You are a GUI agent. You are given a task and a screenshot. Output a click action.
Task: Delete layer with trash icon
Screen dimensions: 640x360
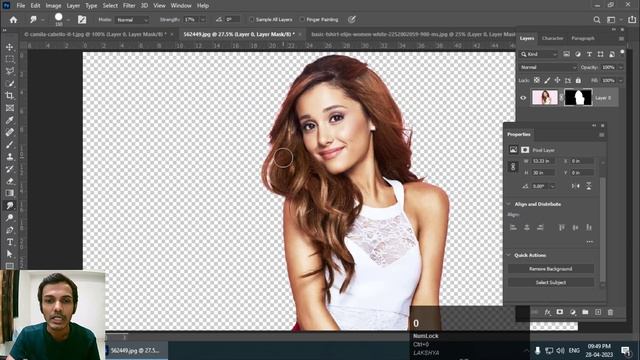click(610, 312)
